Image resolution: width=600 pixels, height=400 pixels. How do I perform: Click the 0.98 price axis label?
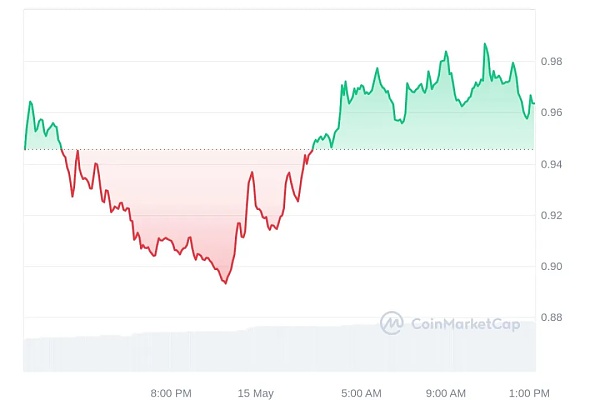pyautogui.click(x=553, y=61)
